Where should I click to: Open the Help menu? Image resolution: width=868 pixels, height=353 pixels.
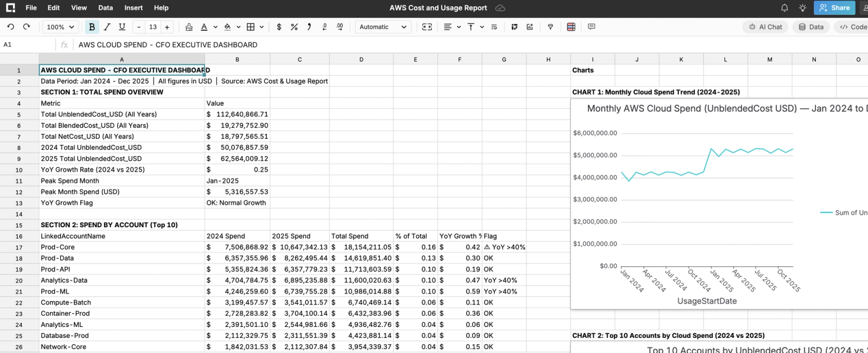coord(161,8)
